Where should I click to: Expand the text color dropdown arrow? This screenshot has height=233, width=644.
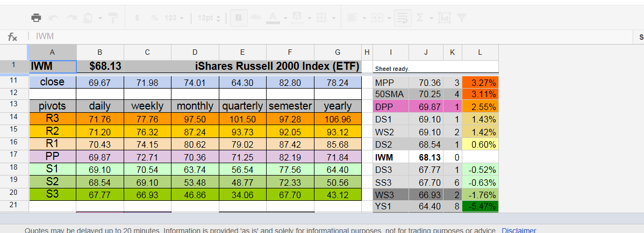(x=285, y=18)
